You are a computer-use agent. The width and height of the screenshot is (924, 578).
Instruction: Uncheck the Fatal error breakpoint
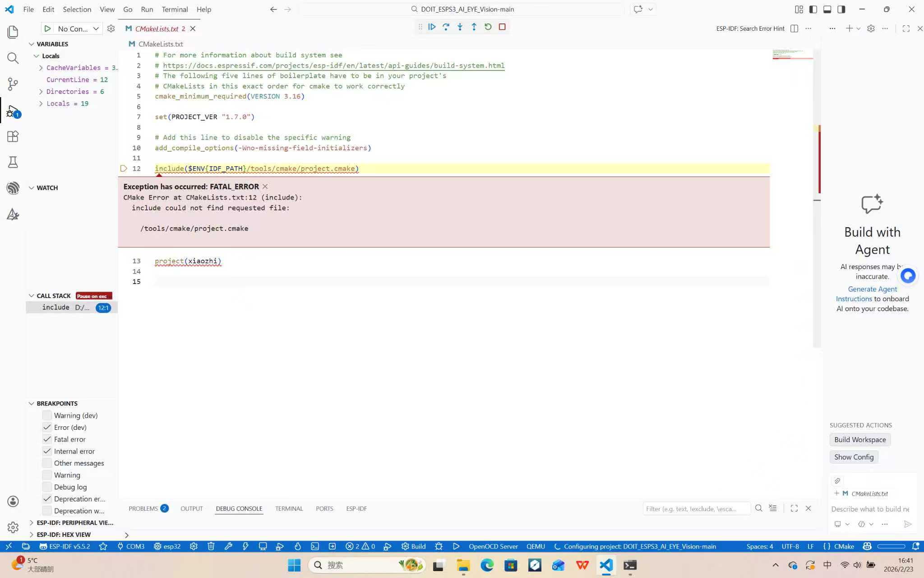point(47,439)
